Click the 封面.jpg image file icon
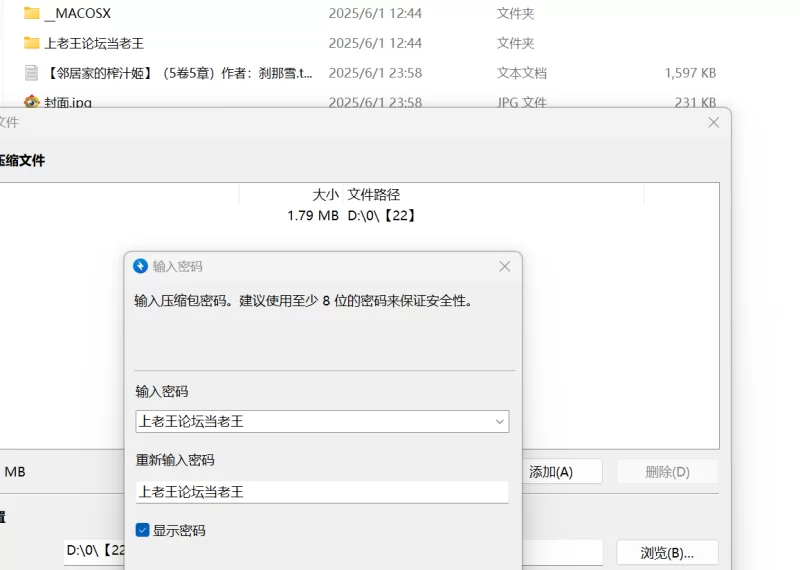Screen dimensions: 800x570 point(32,102)
